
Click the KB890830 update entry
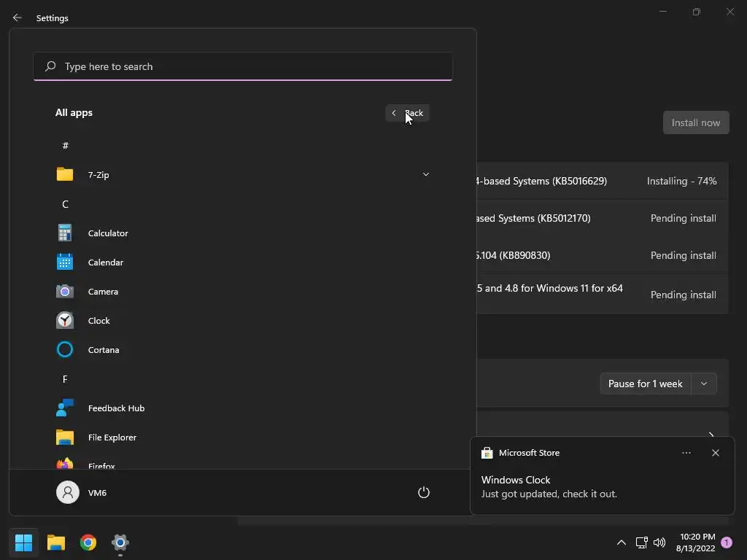(603, 255)
